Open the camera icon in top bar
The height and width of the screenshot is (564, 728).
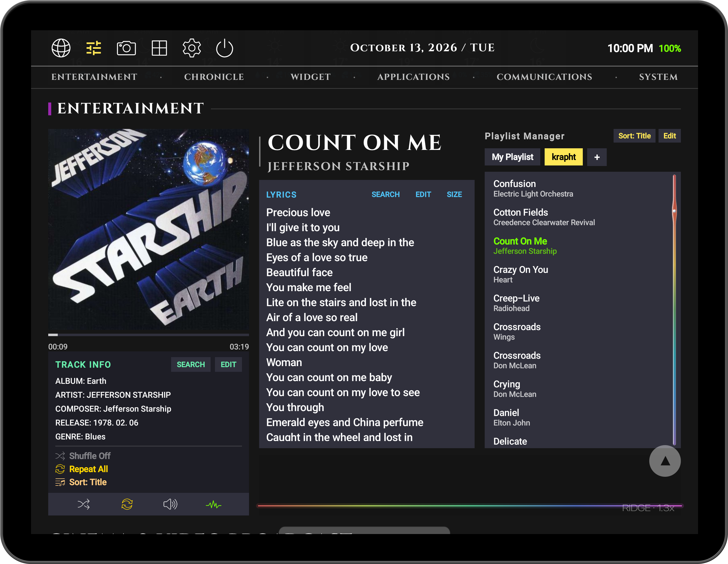click(126, 48)
